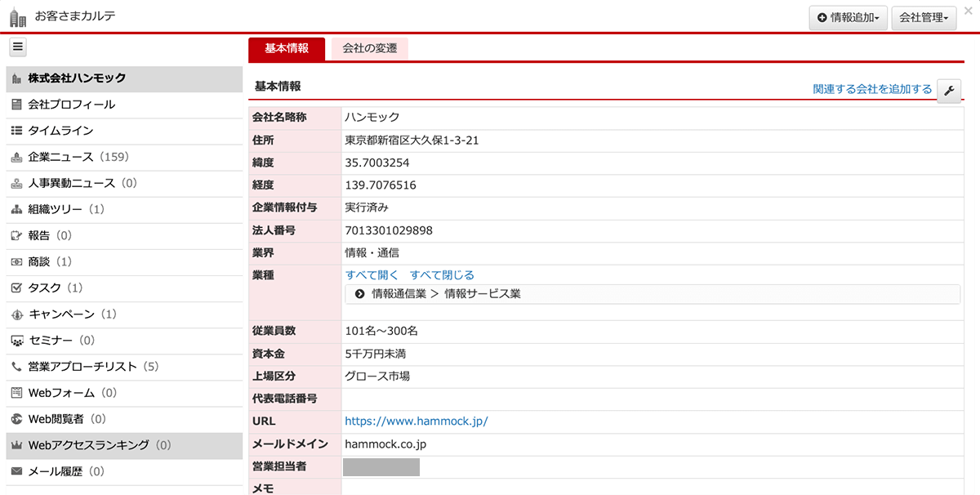
Task: Click the 営業アプローチリスト phone icon
Action: pyautogui.click(x=16, y=367)
